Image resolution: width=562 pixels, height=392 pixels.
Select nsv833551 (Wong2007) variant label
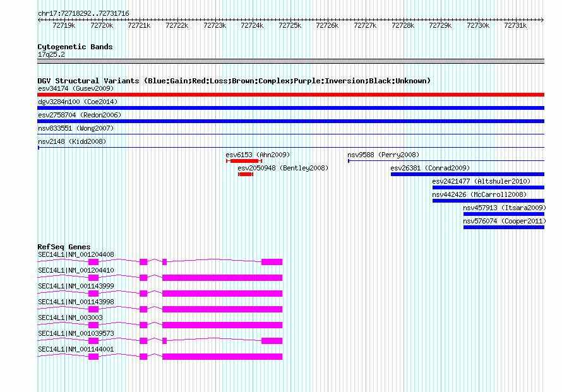coord(76,128)
